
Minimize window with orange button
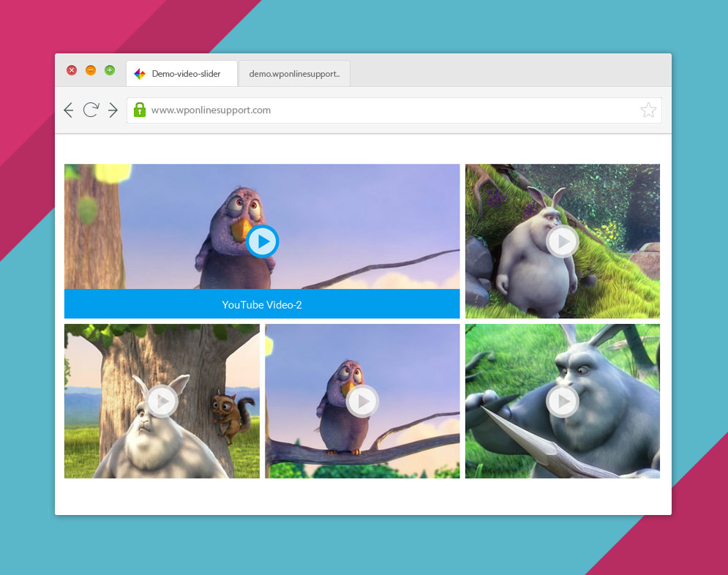91,70
